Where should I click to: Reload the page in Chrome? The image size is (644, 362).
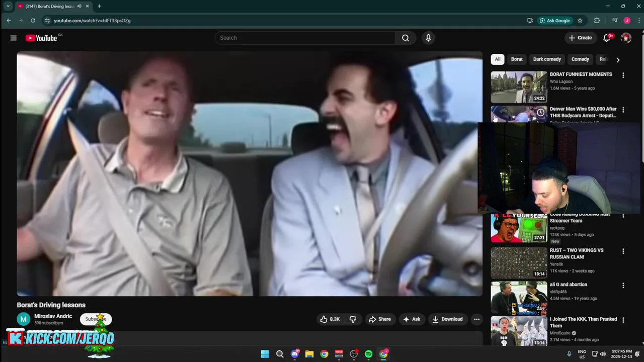point(33,21)
